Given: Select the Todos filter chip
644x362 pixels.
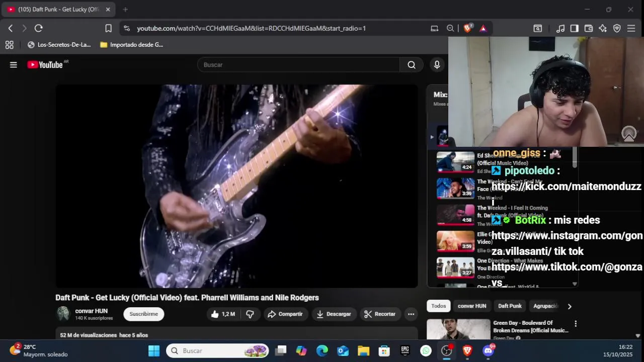Looking at the screenshot, I should (438, 306).
